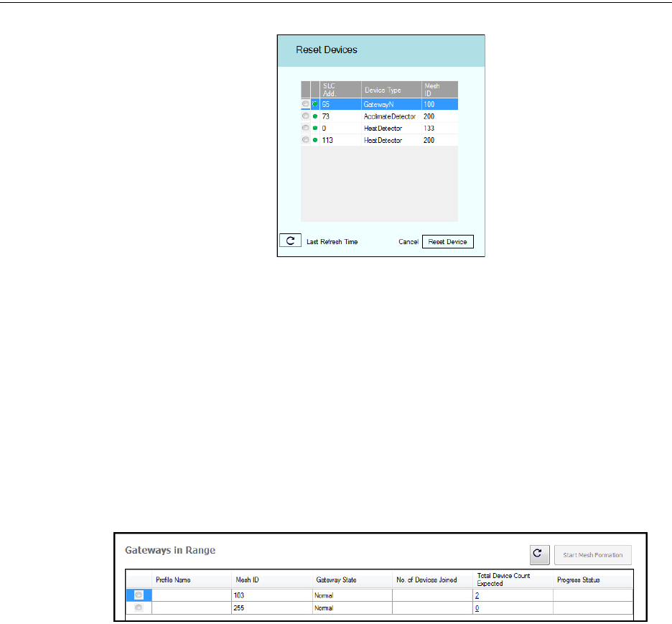Click Last Refresh Time label
This screenshot has width=672, height=624.
click(332, 242)
